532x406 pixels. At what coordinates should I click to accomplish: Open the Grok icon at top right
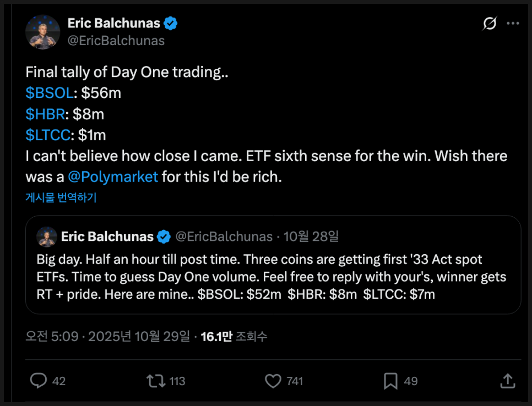tap(488, 24)
